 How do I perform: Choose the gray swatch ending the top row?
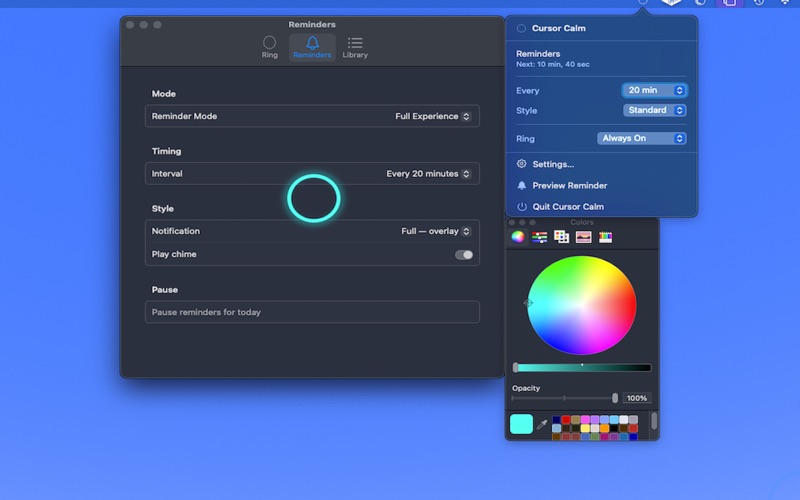pyautogui.click(x=633, y=419)
